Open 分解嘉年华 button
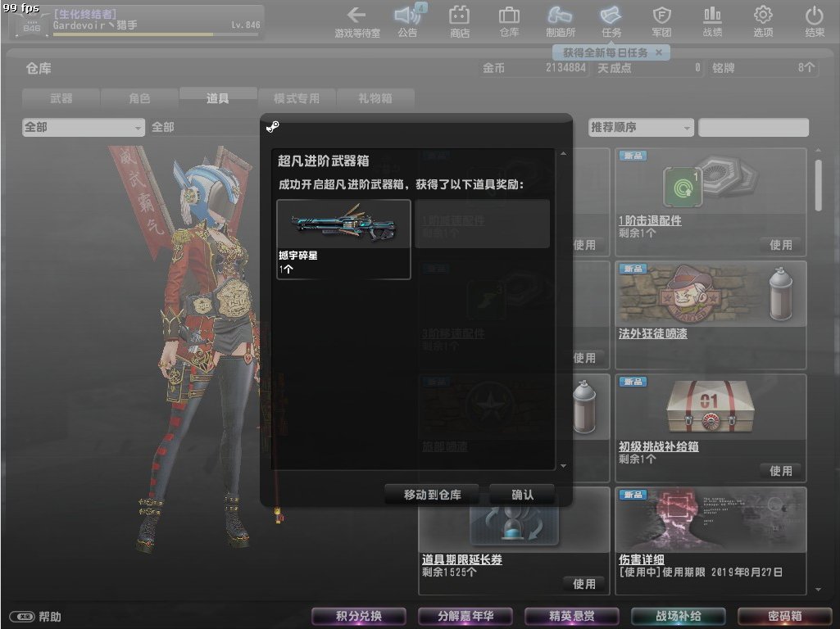The image size is (840, 629). (x=465, y=616)
